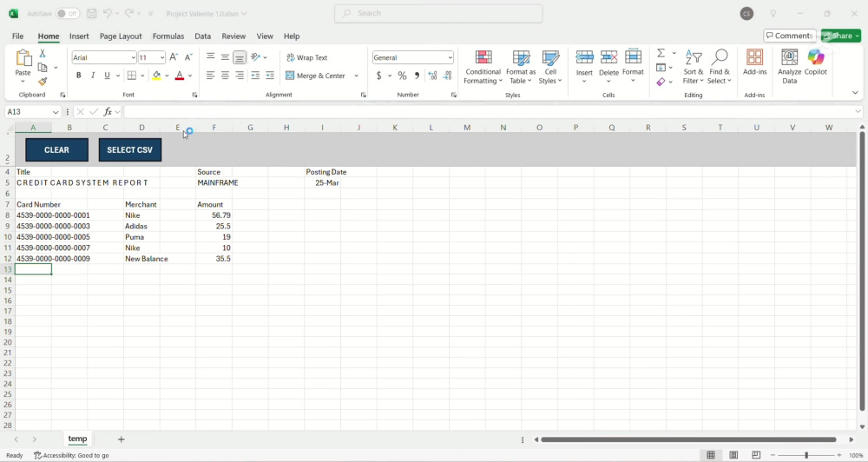Click Increase Decimal icon
The width and height of the screenshot is (868, 462).
point(432,76)
